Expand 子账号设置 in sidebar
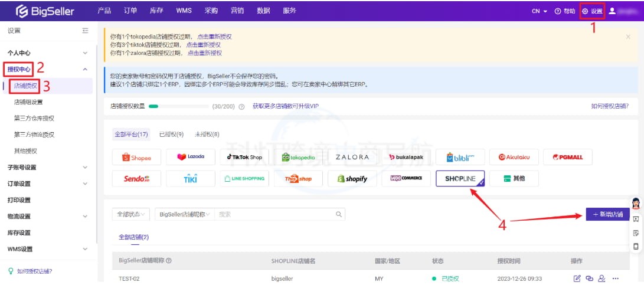Screen dimensions: 644x295 85,168
